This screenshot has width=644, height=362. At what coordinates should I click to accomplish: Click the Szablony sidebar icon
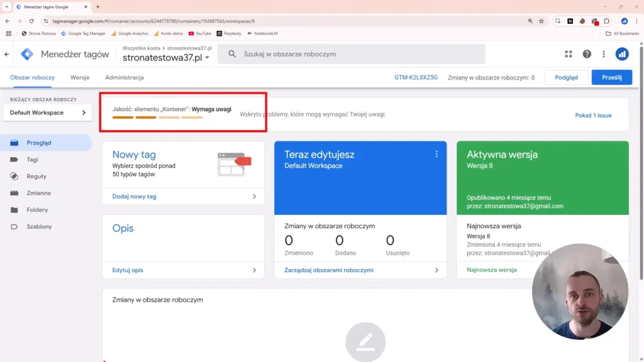tap(14, 226)
